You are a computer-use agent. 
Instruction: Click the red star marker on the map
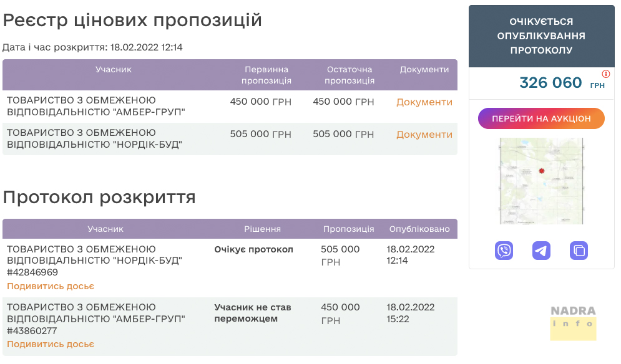541,171
